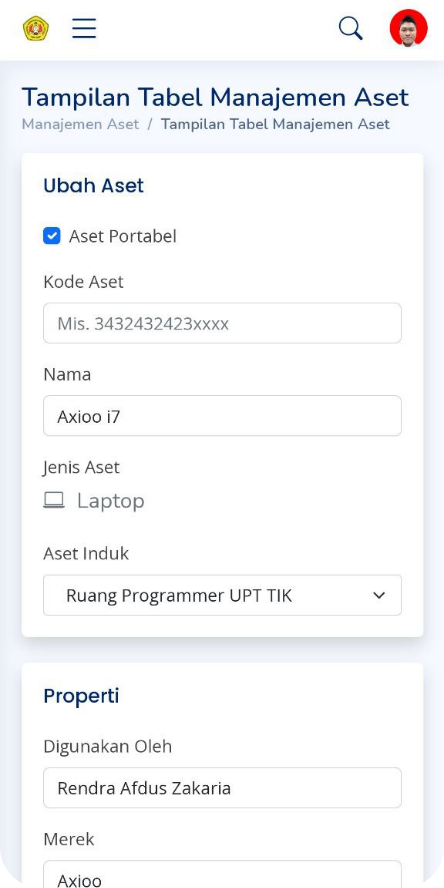Focus the Kode Aset input field

(x=222, y=323)
